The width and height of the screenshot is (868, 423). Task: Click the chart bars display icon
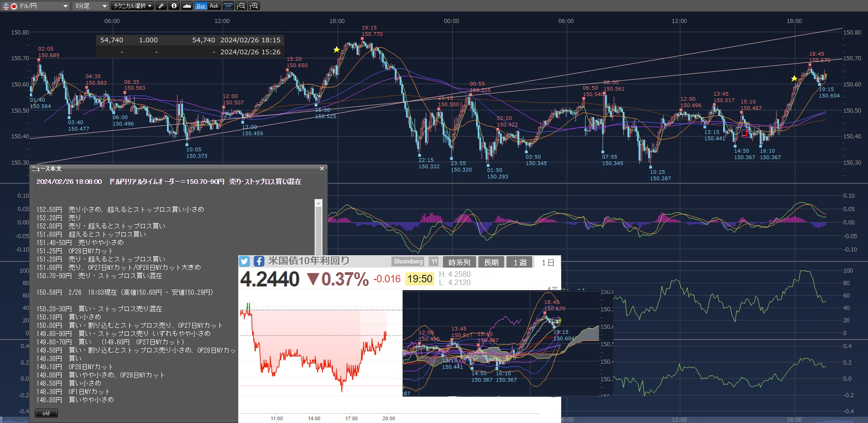click(229, 6)
